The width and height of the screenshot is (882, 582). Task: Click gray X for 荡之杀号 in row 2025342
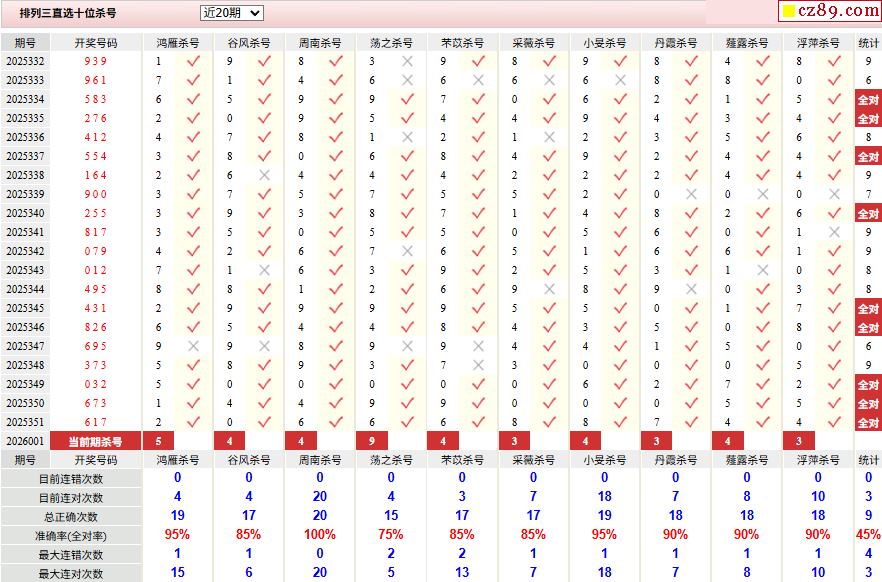pyautogui.click(x=407, y=251)
